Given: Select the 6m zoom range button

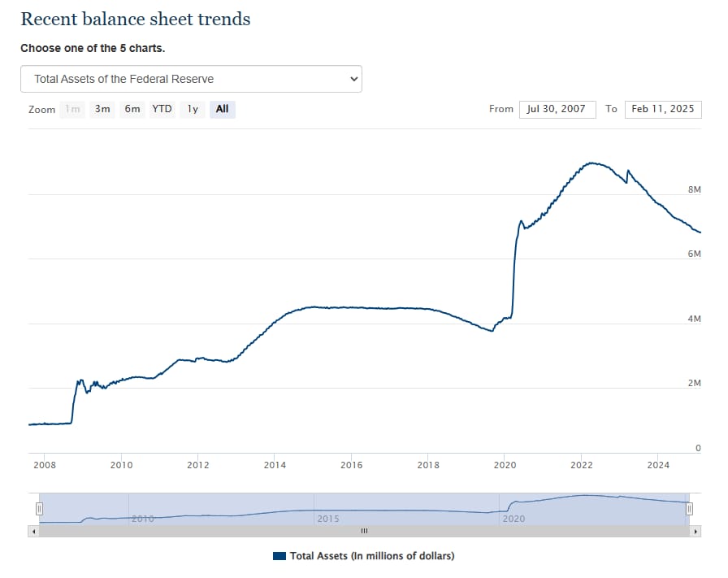Looking at the screenshot, I should click(x=132, y=109).
